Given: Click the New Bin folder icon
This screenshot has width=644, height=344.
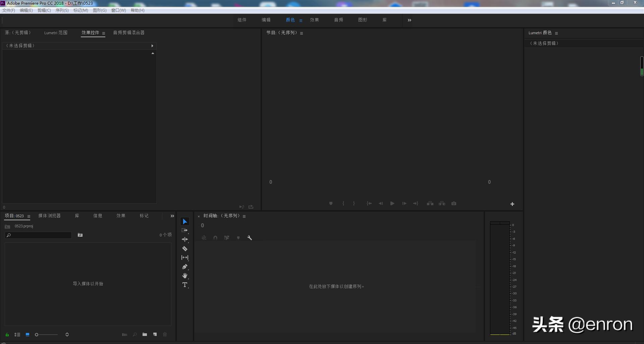Looking at the screenshot, I should [x=145, y=335].
